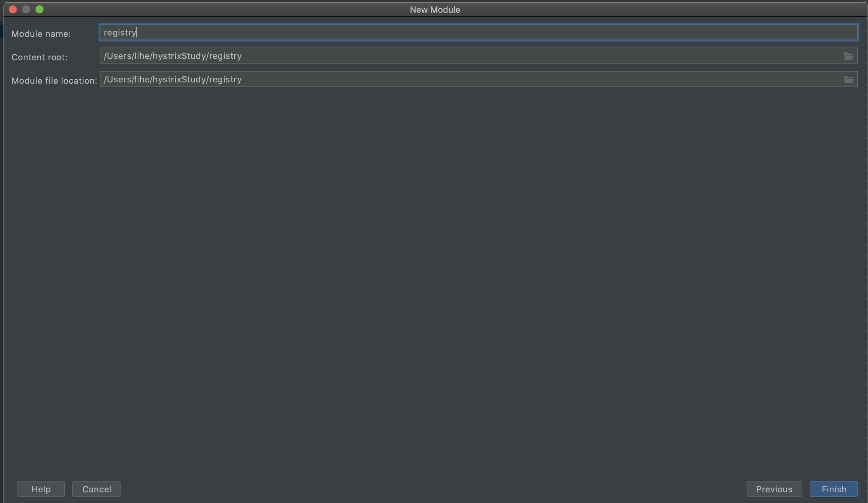Go back with the Previous button
Image resolution: width=868 pixels, height=503 pixels.
(774, 489)
